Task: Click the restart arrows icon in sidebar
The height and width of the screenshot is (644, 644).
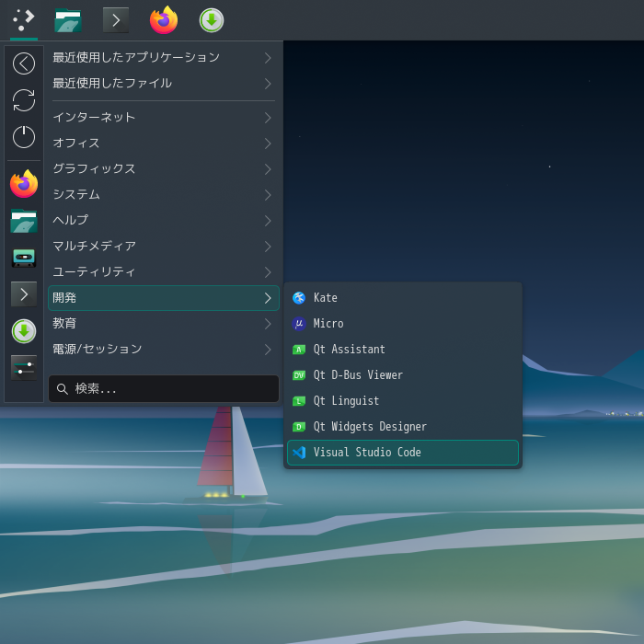Action: pos(24,100)
